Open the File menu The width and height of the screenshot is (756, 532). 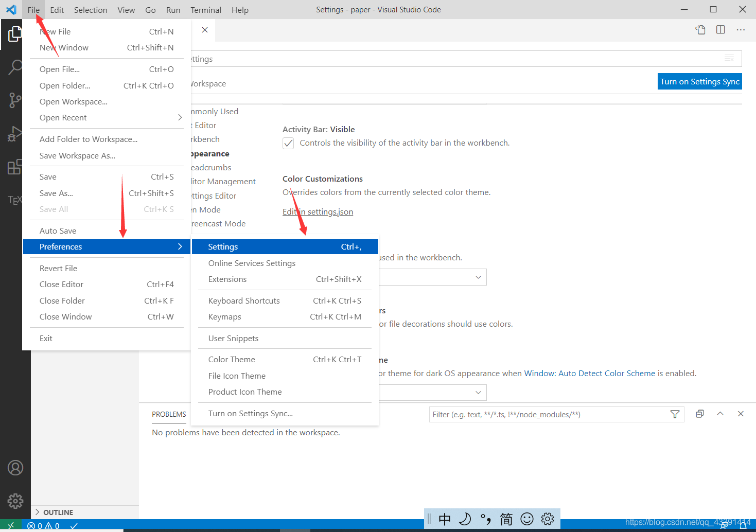(x=33, y=10)
